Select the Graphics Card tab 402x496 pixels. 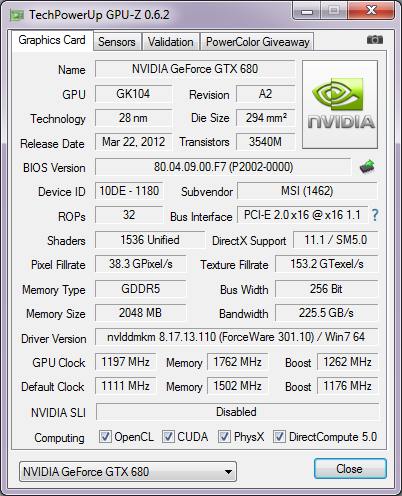click(x=52, y=40)
